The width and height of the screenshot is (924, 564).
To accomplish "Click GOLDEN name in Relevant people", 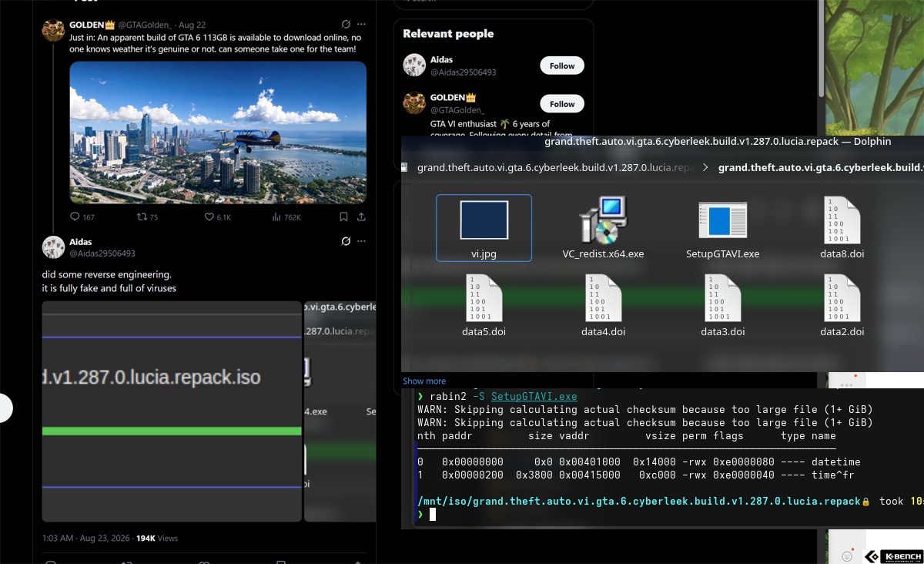I will click(x=453, y=98).
